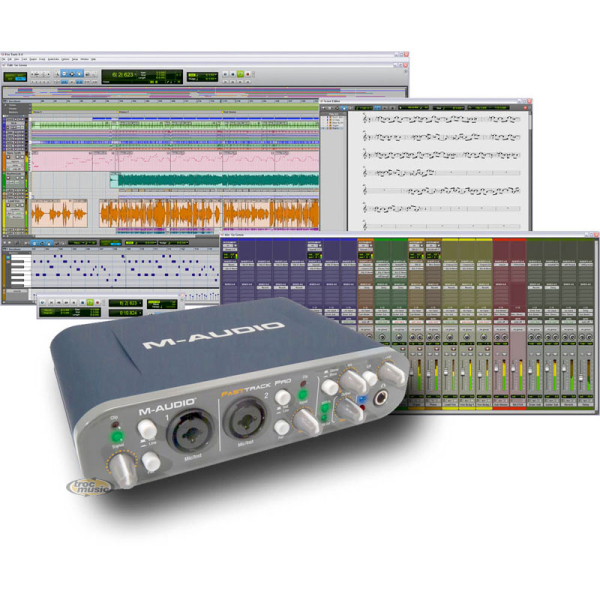
Task: Hit the red Record button in Edit window toolbar
Action: pyautogui.click(x=248, y=74)
